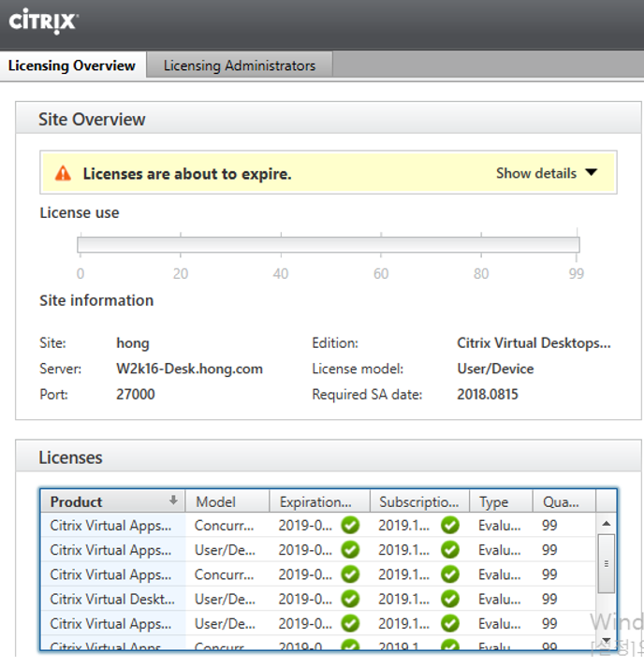
Task: Click the Licenses are about to expire message
Action: (187, 174)
